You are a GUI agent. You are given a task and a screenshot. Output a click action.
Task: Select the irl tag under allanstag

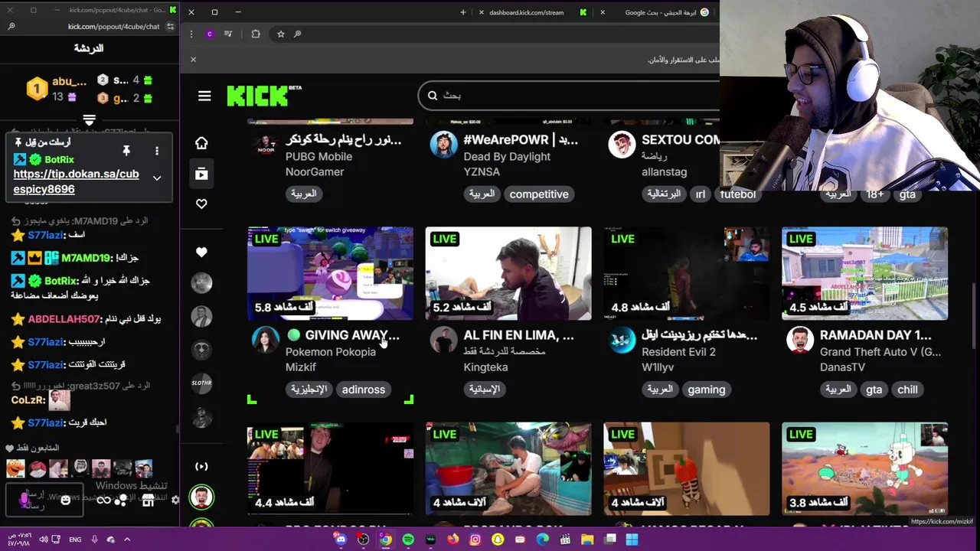tap(700, 194)
